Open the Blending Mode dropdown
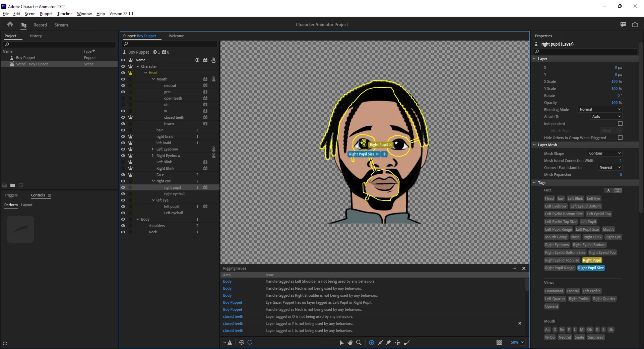This screenshot has height=349, width=644. pos(600,109)
